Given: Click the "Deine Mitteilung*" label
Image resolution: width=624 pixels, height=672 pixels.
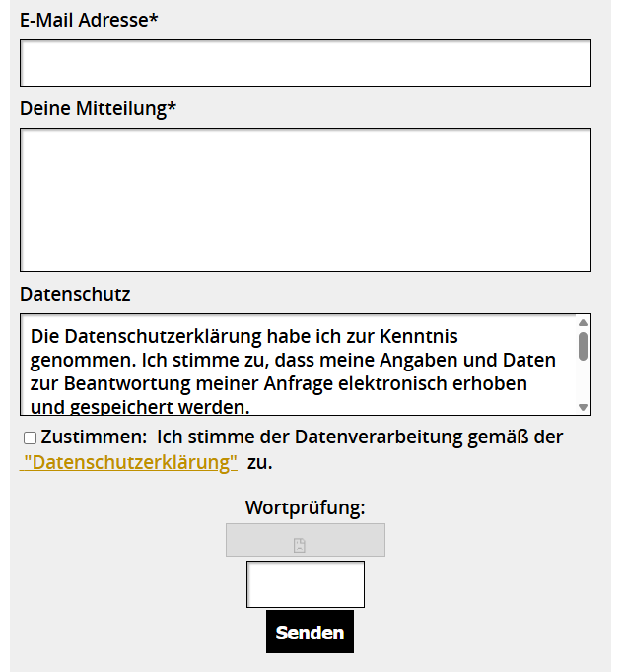Looking at the screenshot, I should coord(98,108).
